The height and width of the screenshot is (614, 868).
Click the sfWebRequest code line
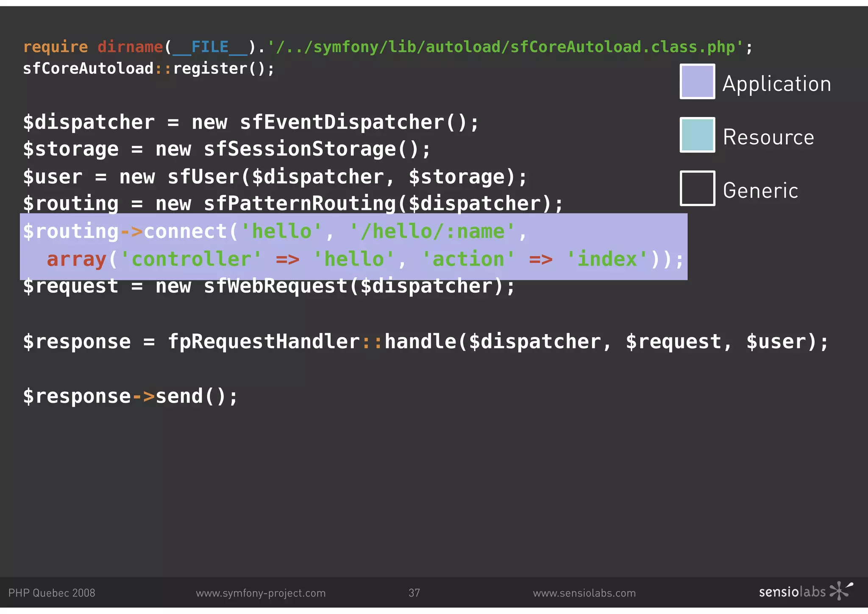269,286
